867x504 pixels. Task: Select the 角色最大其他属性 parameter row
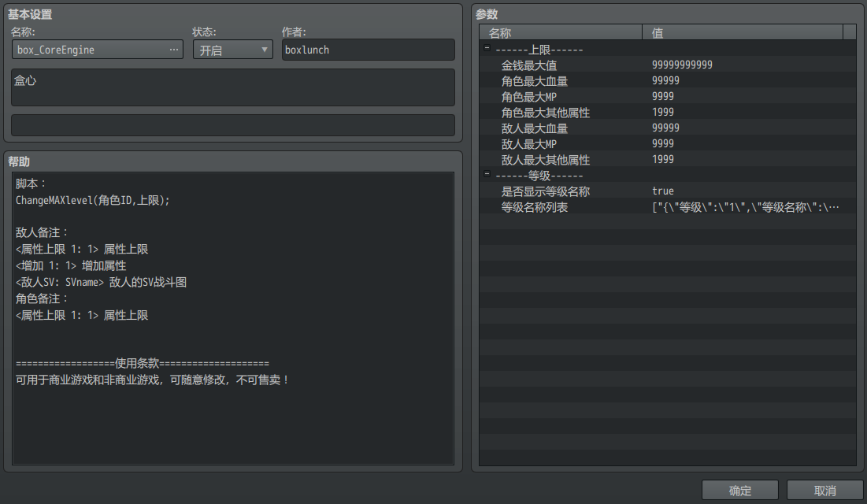(668, 113)
